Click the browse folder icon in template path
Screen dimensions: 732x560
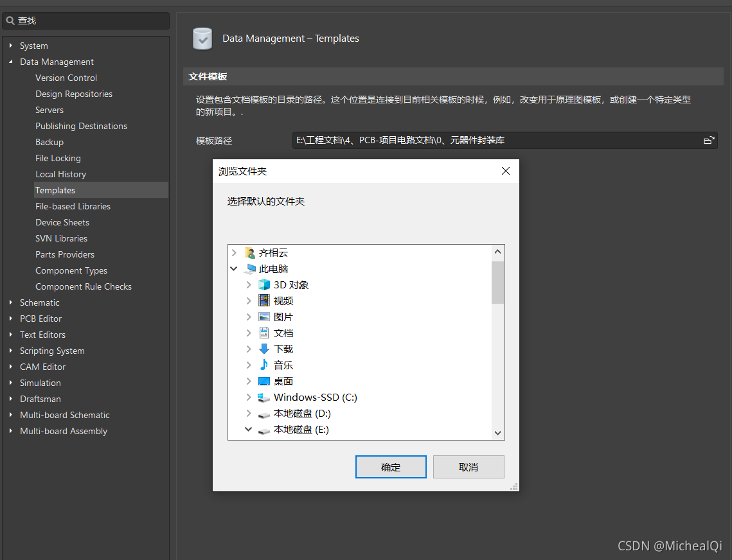[709, 140]
